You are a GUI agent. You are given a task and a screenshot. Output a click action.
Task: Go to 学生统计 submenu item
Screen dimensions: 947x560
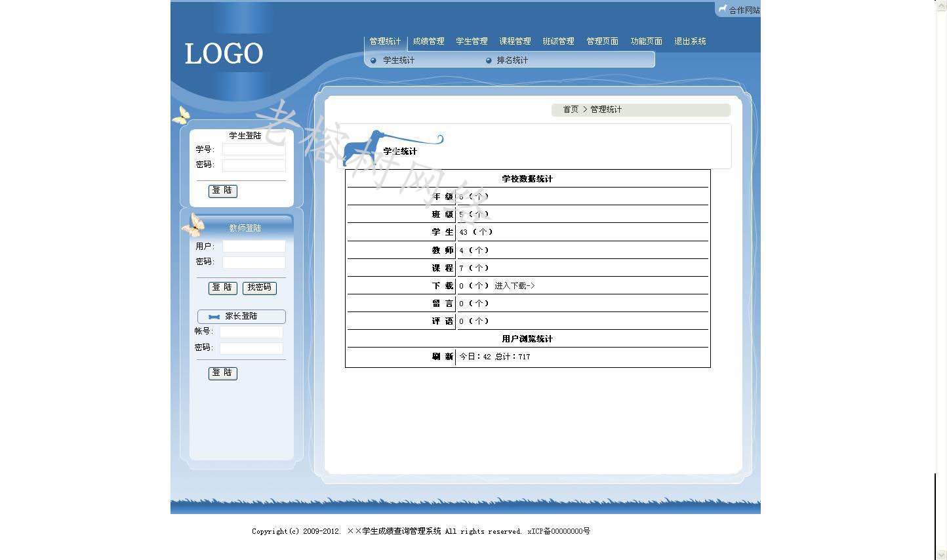pyautogui.click(x=399, y=60)
